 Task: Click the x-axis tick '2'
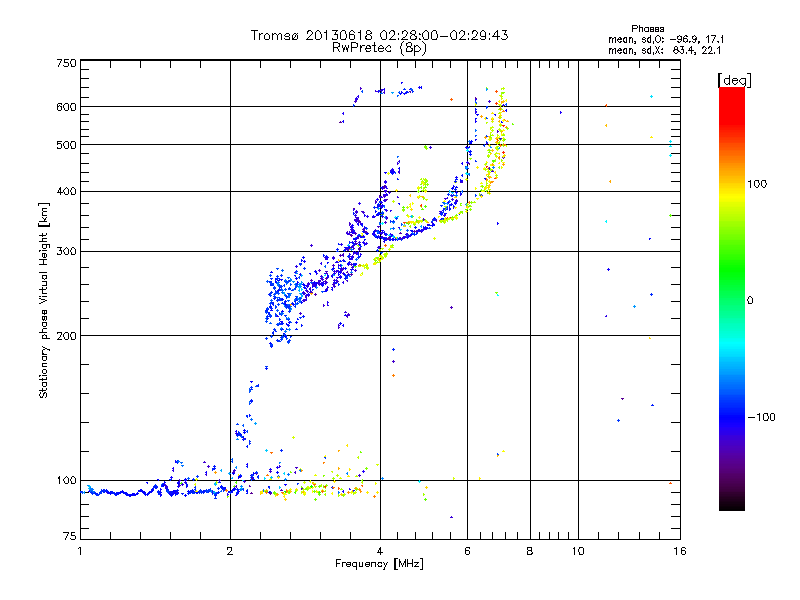(x=230, y=551)
